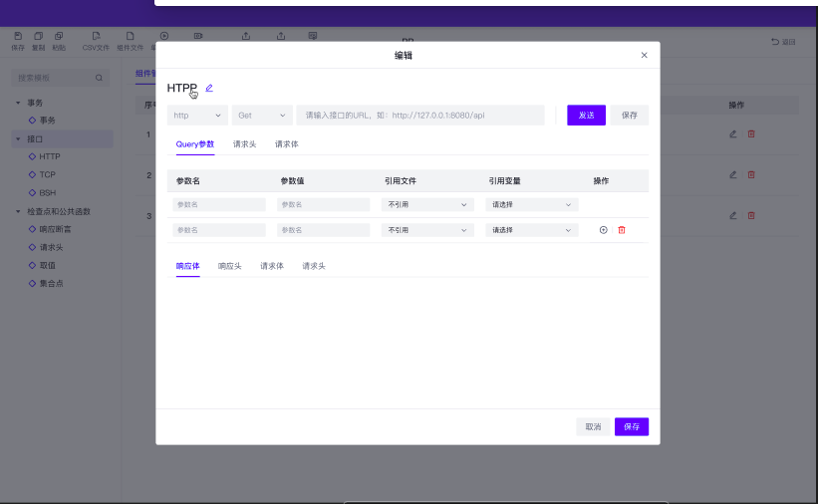
Task: Open the 引用文件 dropdown in first parameter row
Action: 426,204
